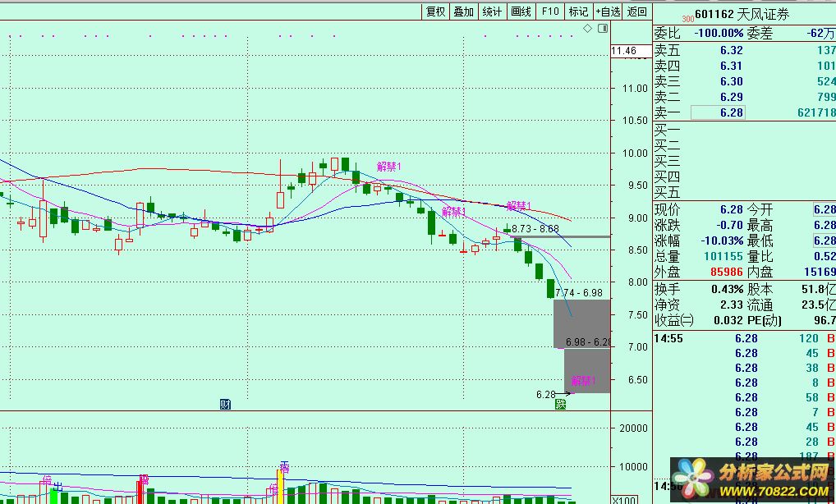
Task: Select the 买五 bid row label
Action: pyautogui.click(x=667, y=192)
